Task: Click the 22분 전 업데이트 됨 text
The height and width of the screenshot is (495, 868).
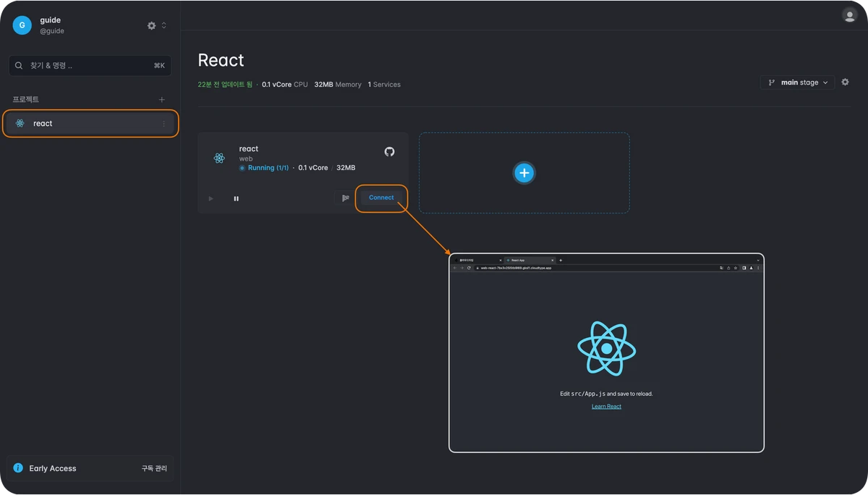Action: 225,85
